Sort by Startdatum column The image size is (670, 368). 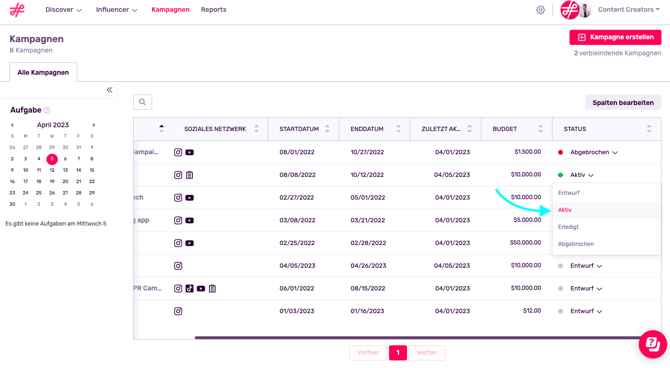[327, 129]
